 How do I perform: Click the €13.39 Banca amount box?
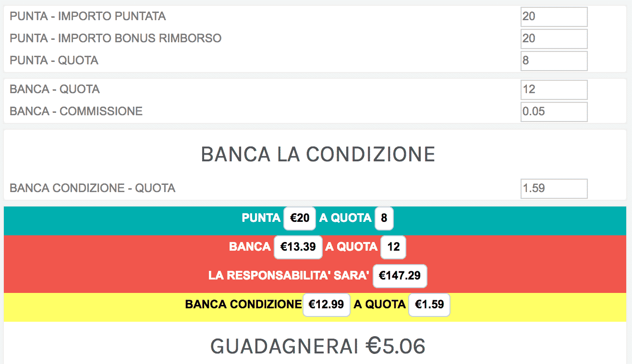pos(298,247)
